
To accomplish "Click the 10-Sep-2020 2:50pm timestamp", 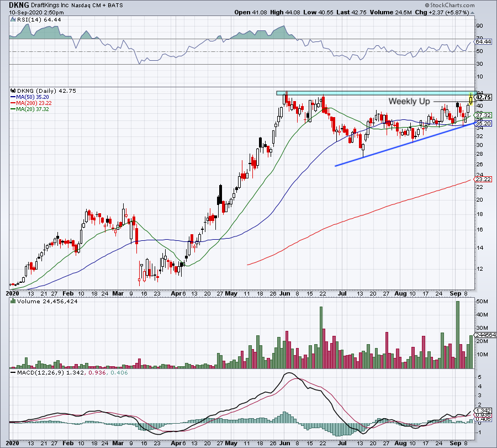I will pyautogui.click(x=36, y=13).
